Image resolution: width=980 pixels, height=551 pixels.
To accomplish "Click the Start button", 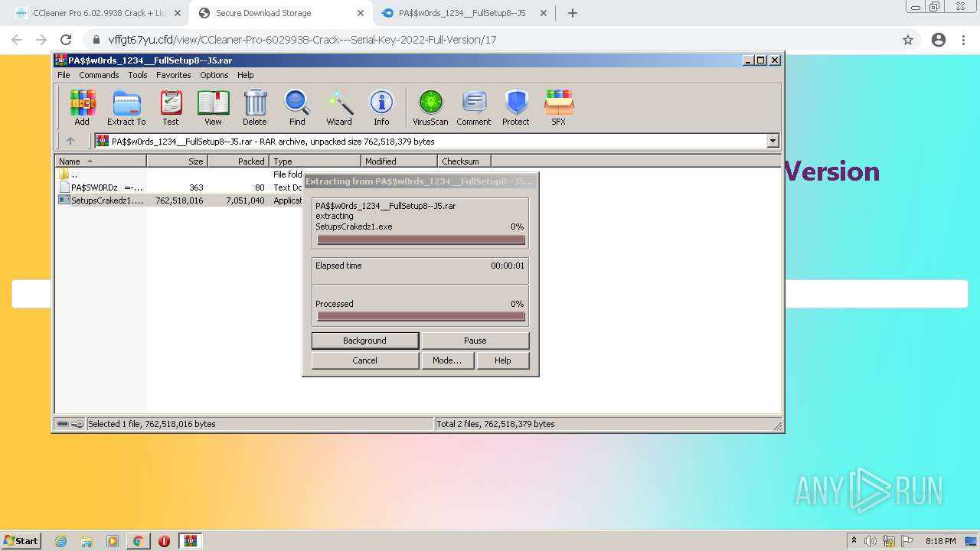I will point(21,541).
